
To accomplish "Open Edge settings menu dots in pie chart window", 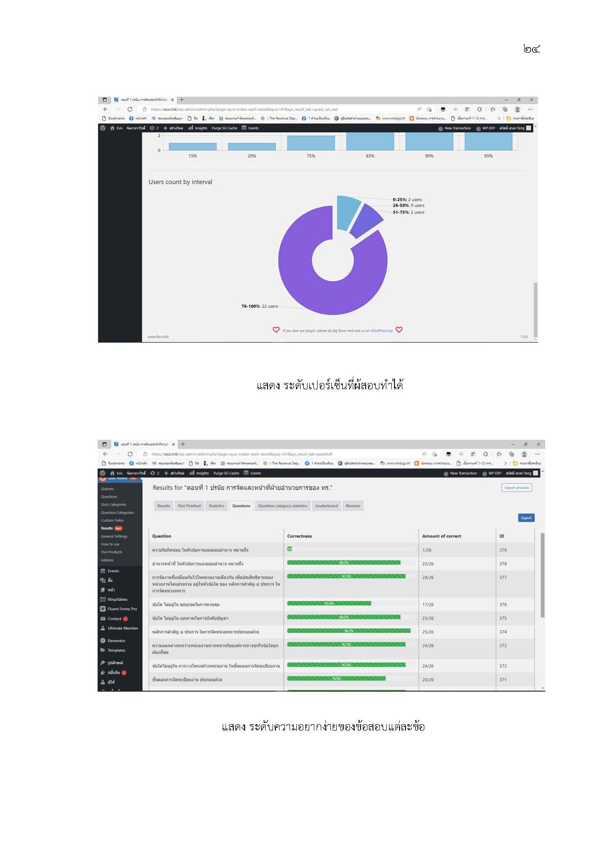I will click(x=530, y=109).
